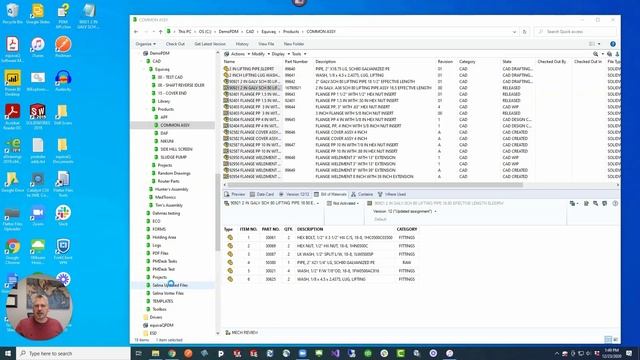The image size is (640, 360).
Task: Click the Check Out button
Action: [x=175, y=44]
